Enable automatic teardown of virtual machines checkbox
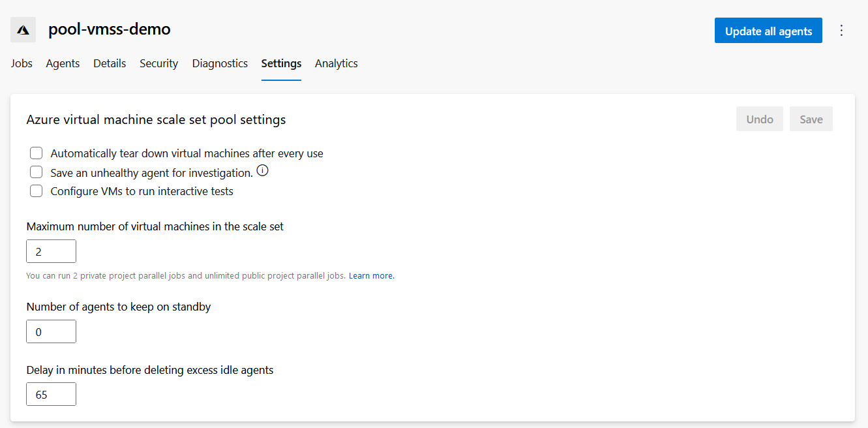 point(37,153)
